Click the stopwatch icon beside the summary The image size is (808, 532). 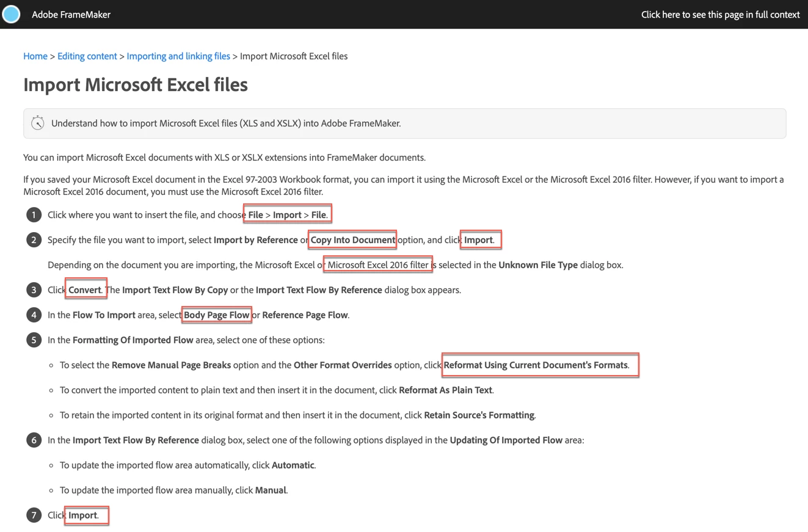(38, 123)
